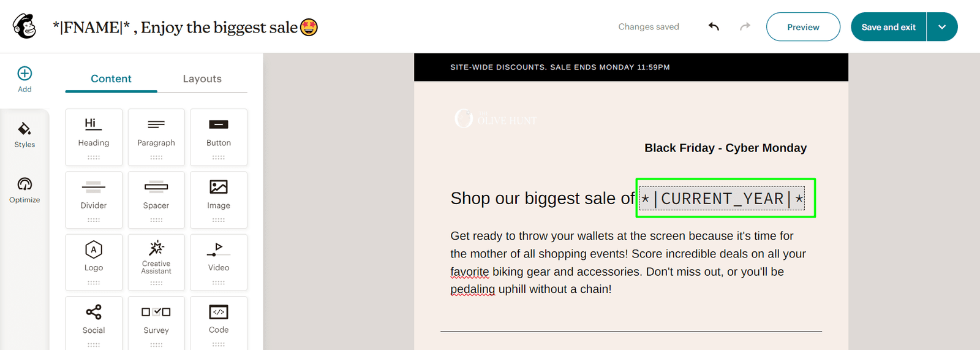Viewport: 980px width, 350px height.
Task: Undo the last change
Action: [714, 26]
